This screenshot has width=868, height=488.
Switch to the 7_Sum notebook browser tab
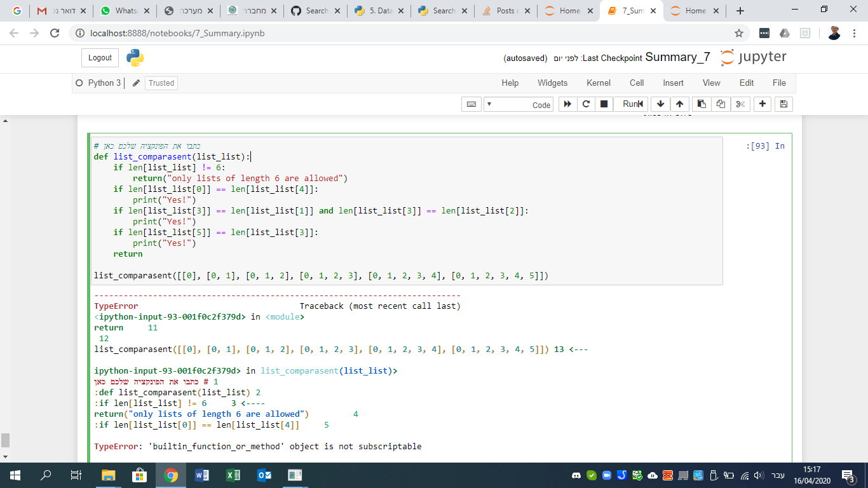pyautogui.click(x=632, y=11)
